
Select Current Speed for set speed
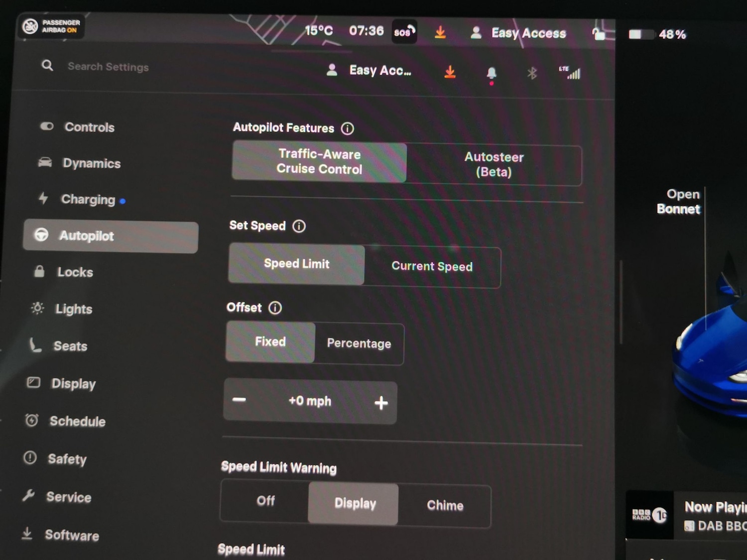coord(432,267)
